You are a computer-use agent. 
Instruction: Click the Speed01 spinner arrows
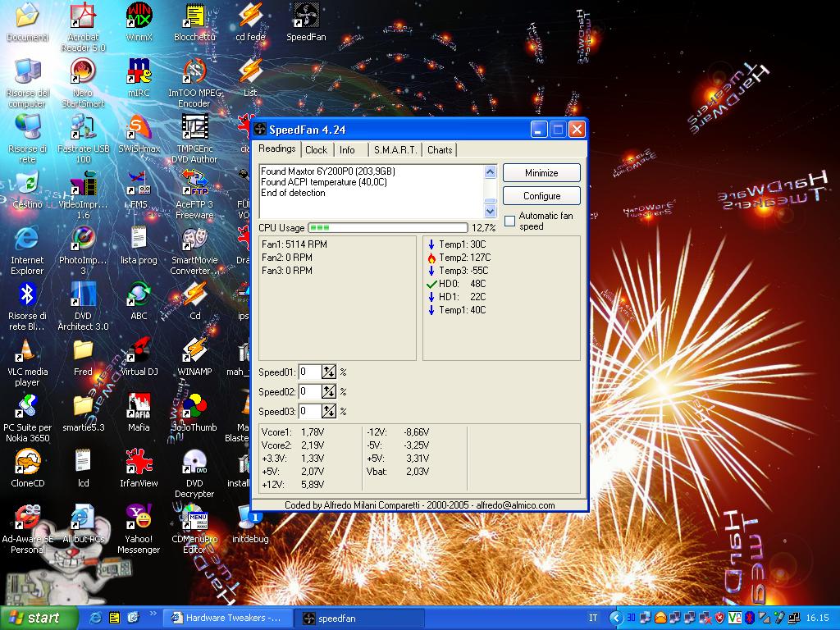click(329, 372)
